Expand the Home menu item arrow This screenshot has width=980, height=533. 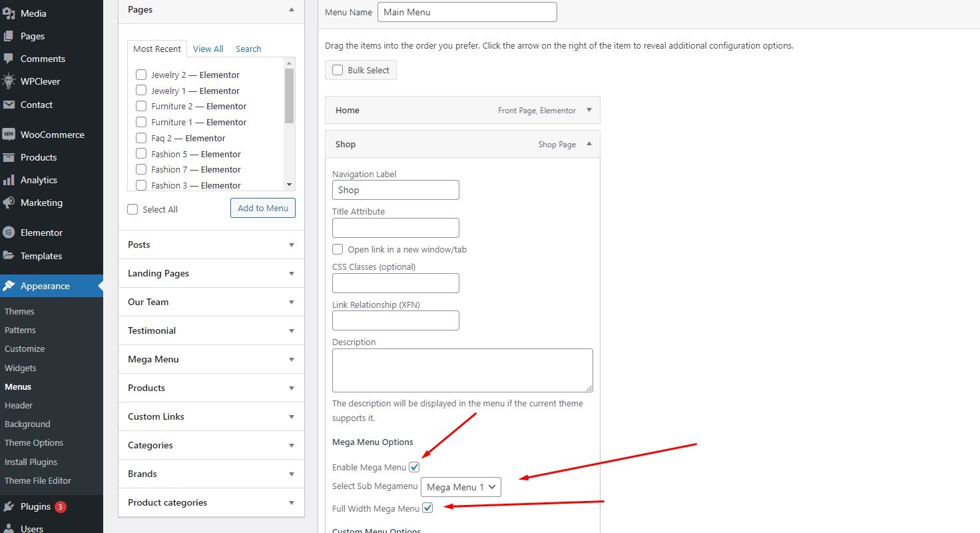tap(589, 110)
